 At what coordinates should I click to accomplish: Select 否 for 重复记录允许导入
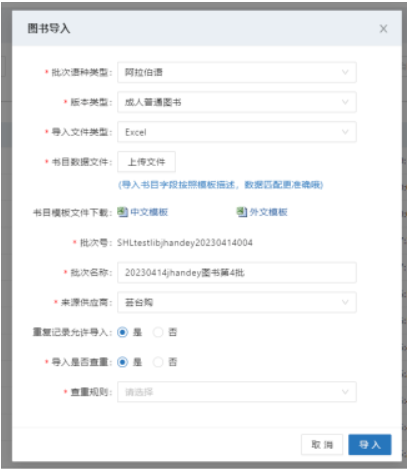point(158,332)
